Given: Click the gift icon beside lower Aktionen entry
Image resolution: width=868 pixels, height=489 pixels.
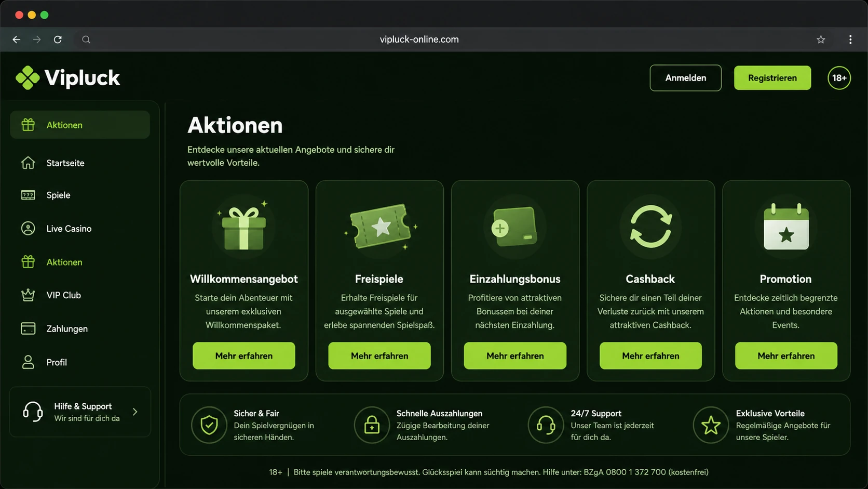Looking at the screenshot, I should point(28,262).
